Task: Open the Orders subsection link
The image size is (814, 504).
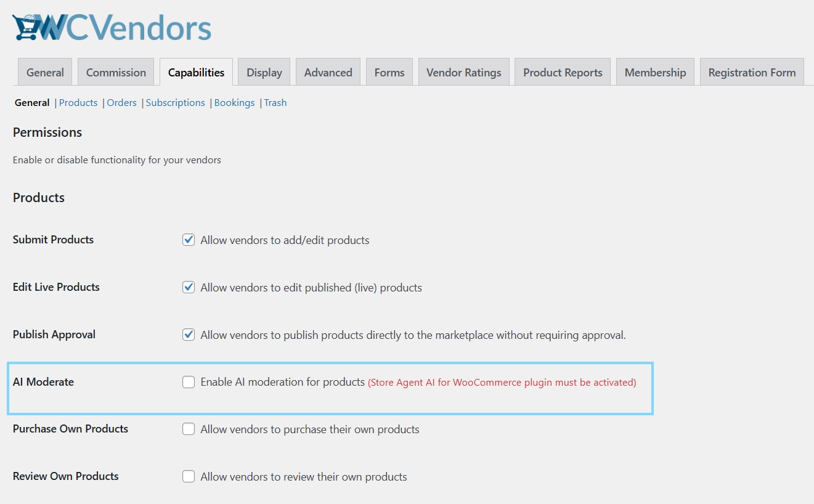Action: click(121, 103)
